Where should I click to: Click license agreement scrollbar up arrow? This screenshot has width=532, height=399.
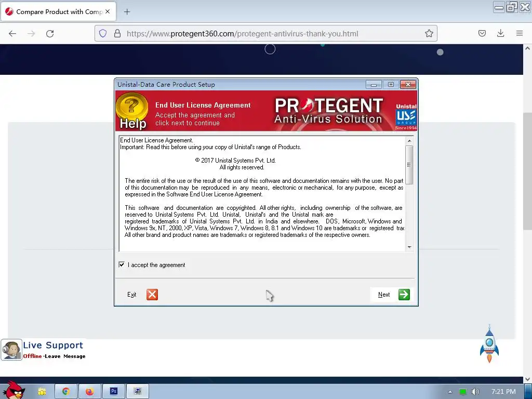(x=409, y=141)
